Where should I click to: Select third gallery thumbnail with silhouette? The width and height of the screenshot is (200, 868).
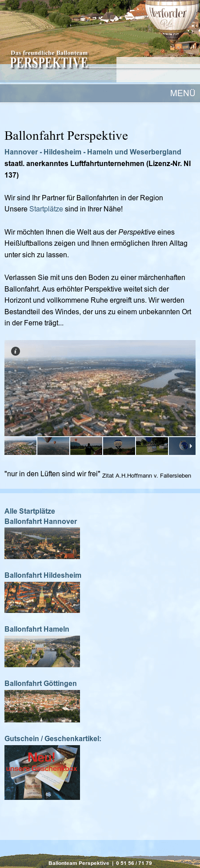tap(86, 446)
